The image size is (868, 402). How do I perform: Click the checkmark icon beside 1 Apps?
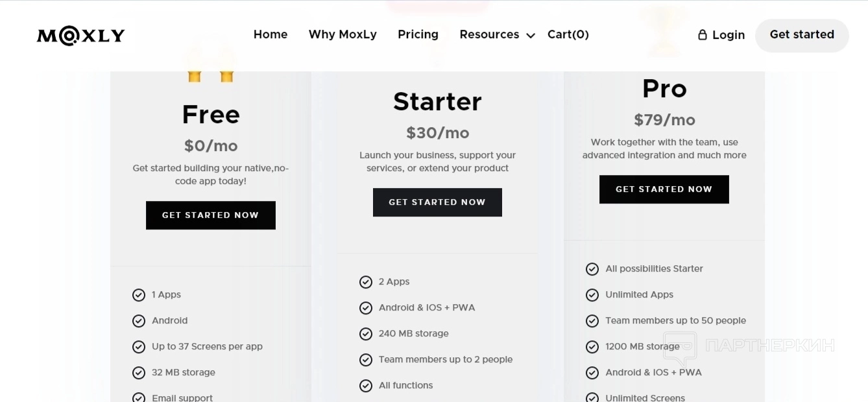coord(139,295)
